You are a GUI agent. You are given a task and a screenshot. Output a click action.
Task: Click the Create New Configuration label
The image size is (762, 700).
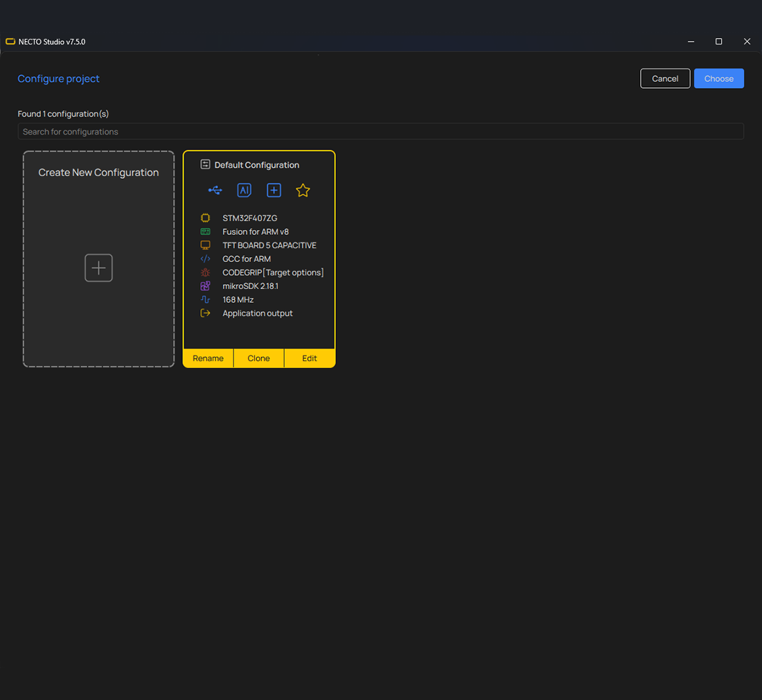[98, 173]
